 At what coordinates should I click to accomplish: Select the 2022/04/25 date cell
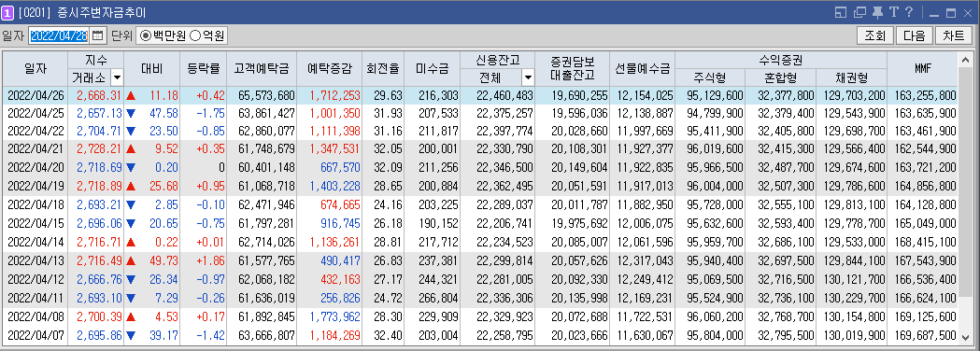click(x=36, y=114)
